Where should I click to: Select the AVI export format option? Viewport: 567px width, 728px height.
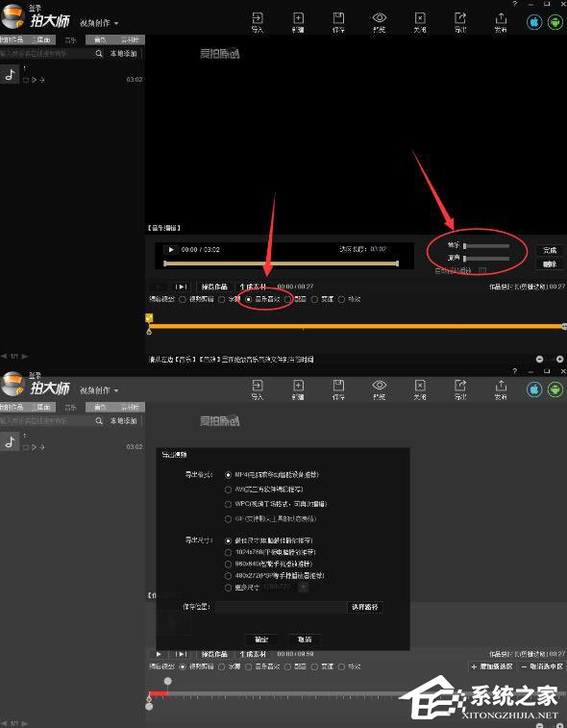[x=228, y=490]
